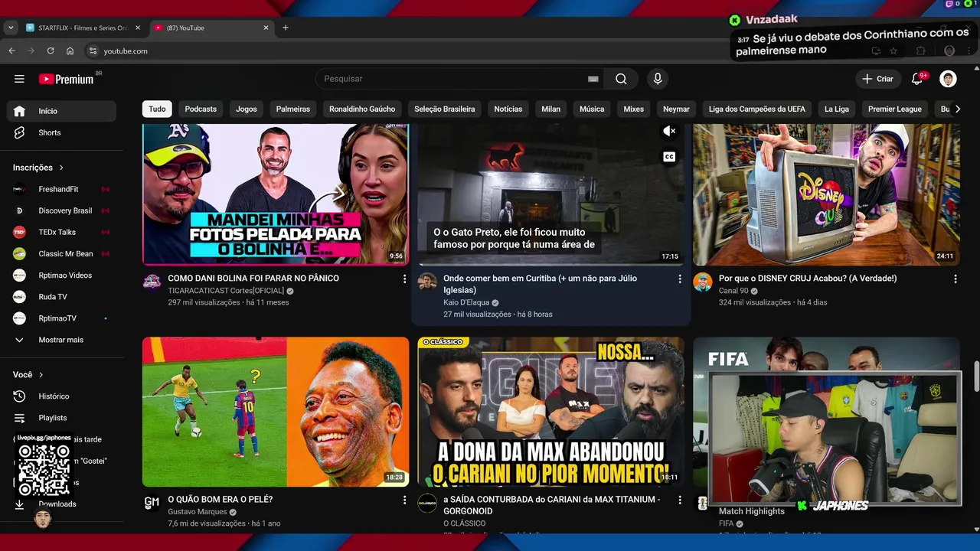Select the Liga dos Campeões da UEFA chip

pyautogui.click(x=757, y=109)
